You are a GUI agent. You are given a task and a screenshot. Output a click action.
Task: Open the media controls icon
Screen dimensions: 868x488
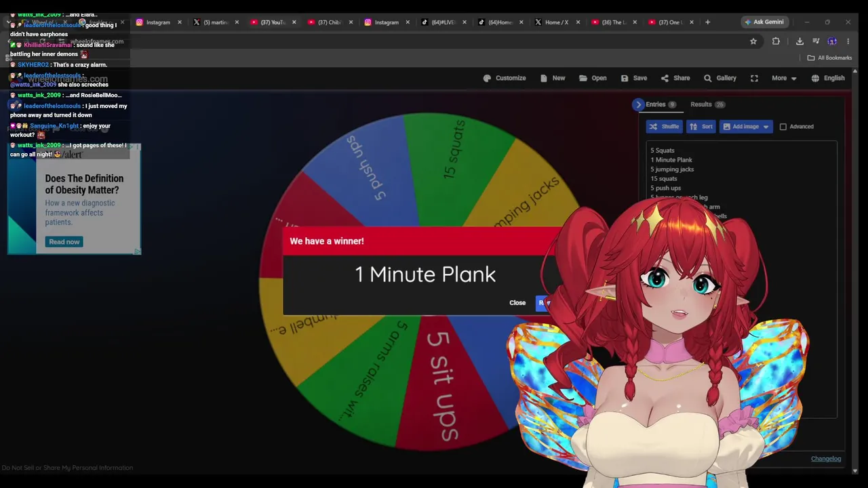tap(816, 41)
